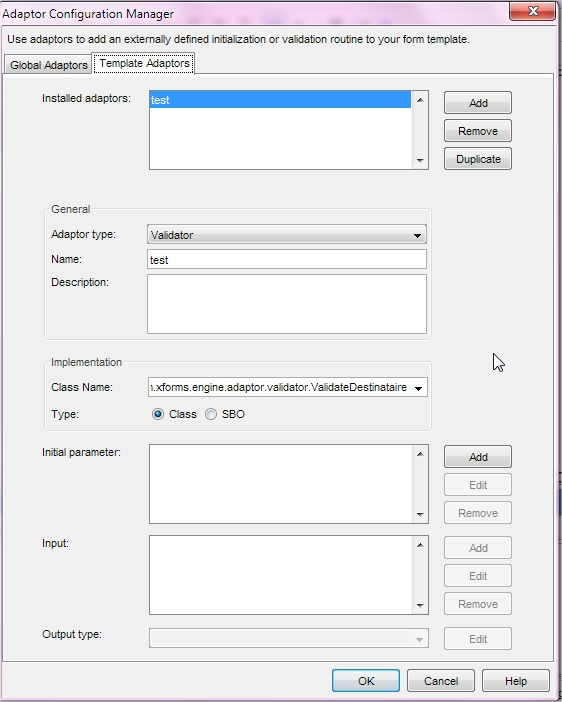The width and height of the screenshot is (562, 702).
Task: Open the Output type dropdown
Action: (289, 639)
